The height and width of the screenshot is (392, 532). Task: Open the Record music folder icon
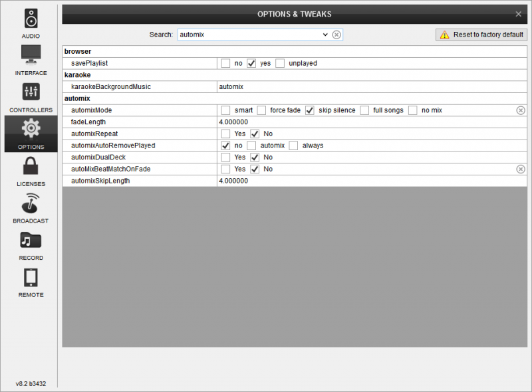(x=31, y=241)
